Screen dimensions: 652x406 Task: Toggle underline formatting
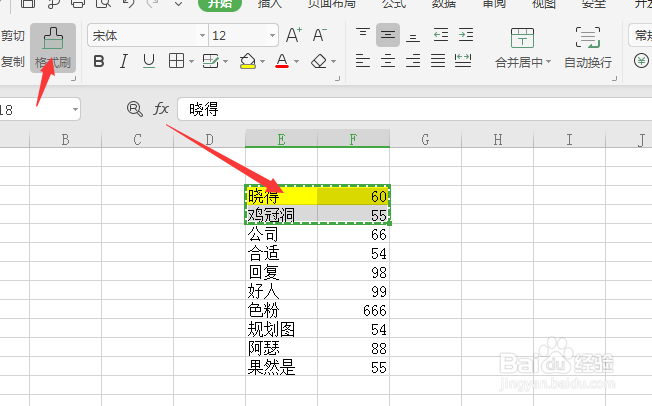pos(149,62)
